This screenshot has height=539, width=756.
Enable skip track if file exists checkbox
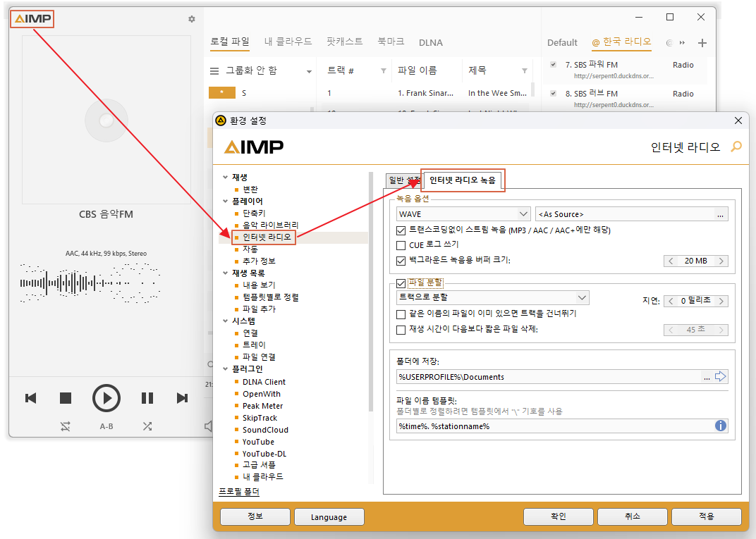[x=401, y=314]
